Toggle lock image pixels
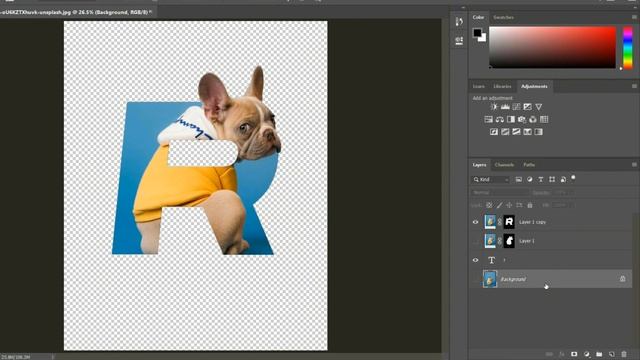Image resolution: width=640 pixels, height=360 pixels. 499,205
